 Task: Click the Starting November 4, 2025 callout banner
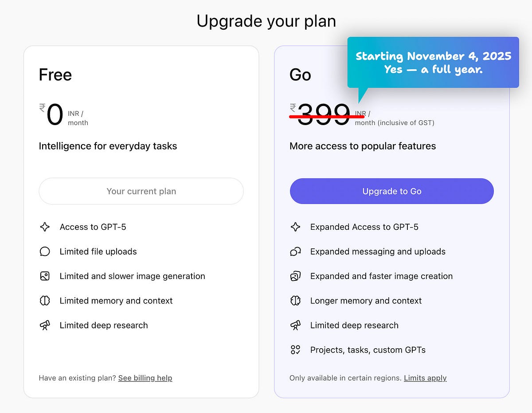[x=433, y=63]
